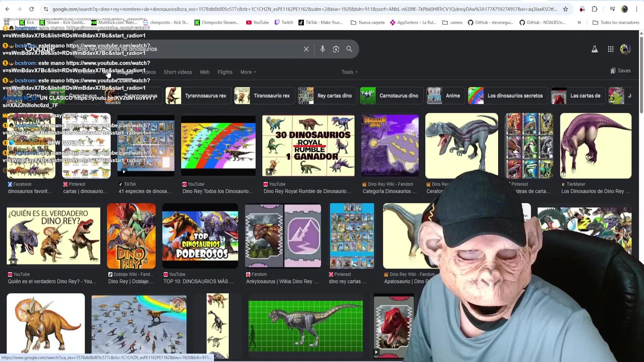This screenshot has width=644, height=362.
Task: Submit search with the magnifying glass icon
Action: point(349,49)
